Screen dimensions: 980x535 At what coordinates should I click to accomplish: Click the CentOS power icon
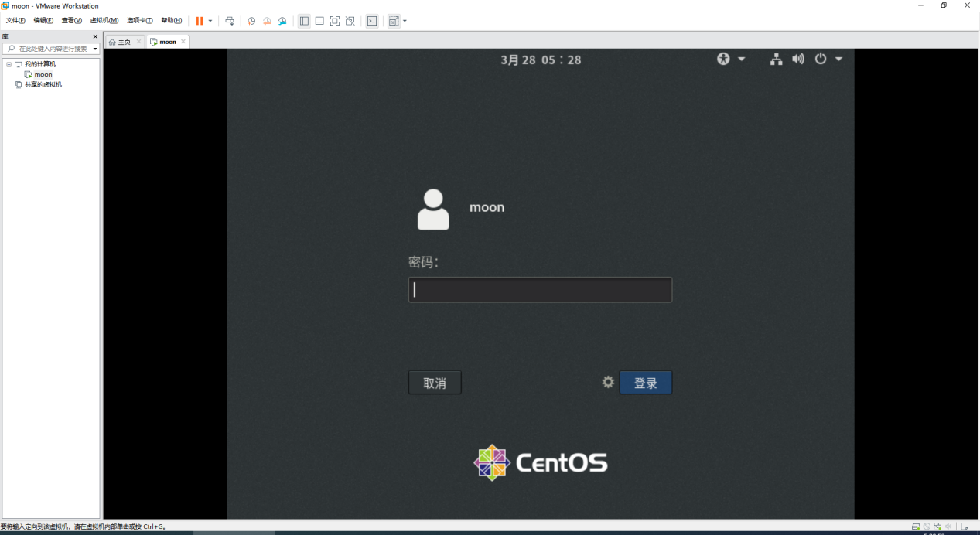pos(821,59)
